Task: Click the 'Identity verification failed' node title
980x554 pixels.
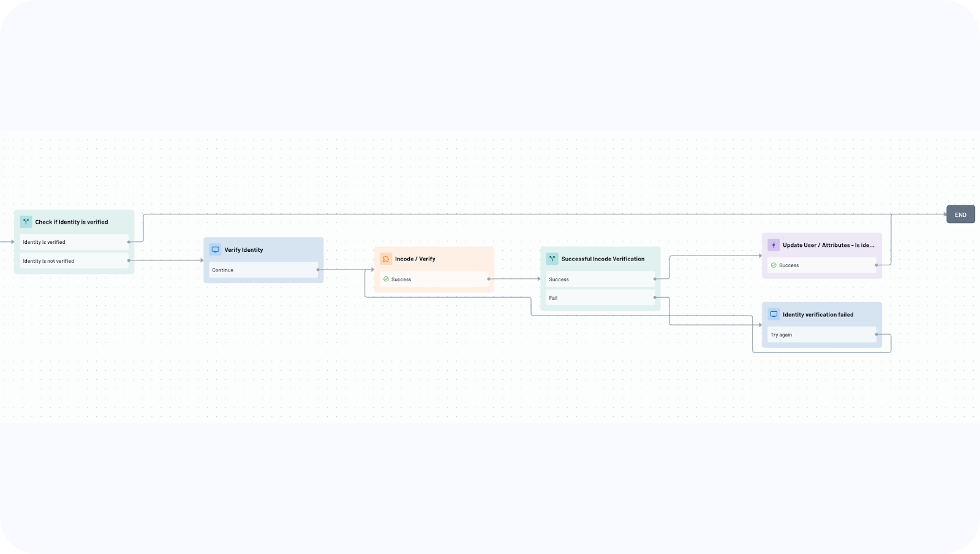Action: (818, 314)
